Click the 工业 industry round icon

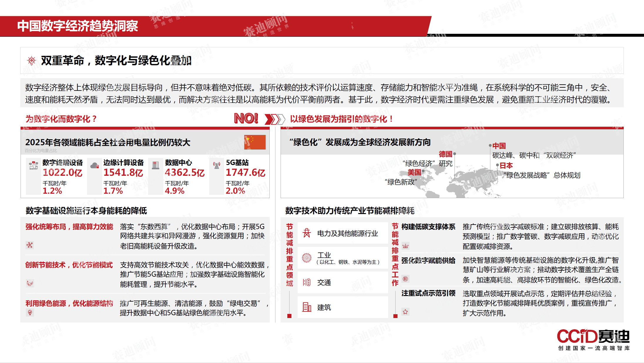(x=307, y=258)
